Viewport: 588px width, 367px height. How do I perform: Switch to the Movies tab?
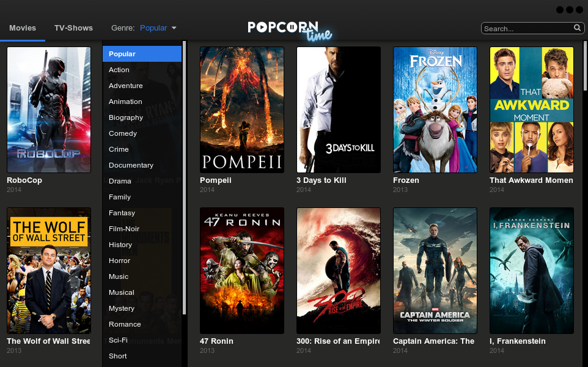coord(23,28)
